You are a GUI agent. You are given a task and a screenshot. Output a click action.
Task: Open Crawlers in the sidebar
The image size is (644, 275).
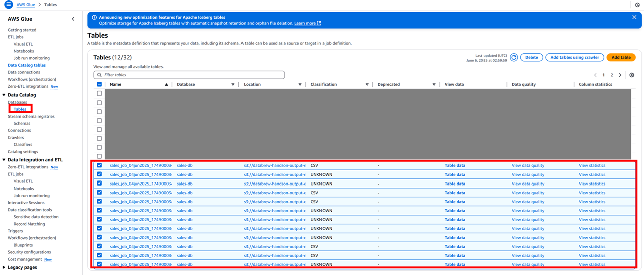pos(16,137)
